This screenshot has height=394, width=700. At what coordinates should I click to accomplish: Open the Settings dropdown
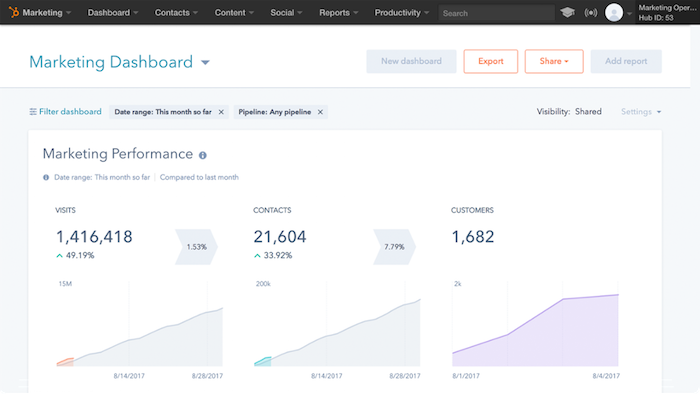pyautogui.click(x=641, y=112)
